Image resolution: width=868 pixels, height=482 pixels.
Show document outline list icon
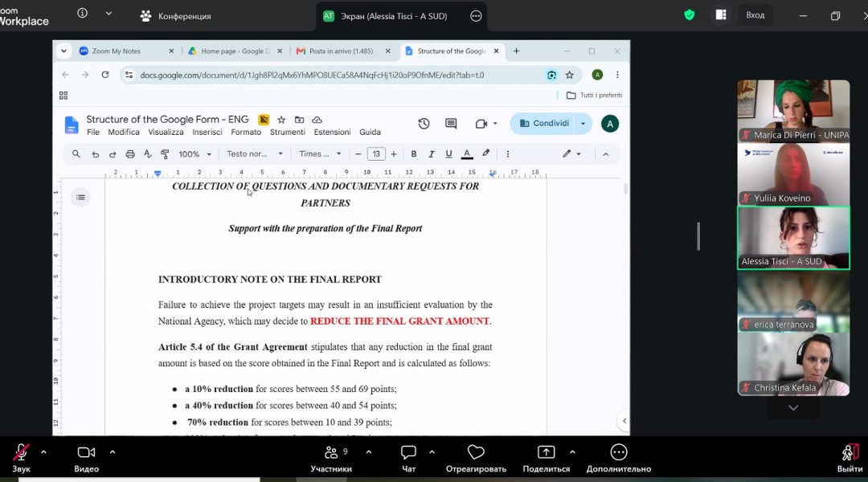(80, 197)
